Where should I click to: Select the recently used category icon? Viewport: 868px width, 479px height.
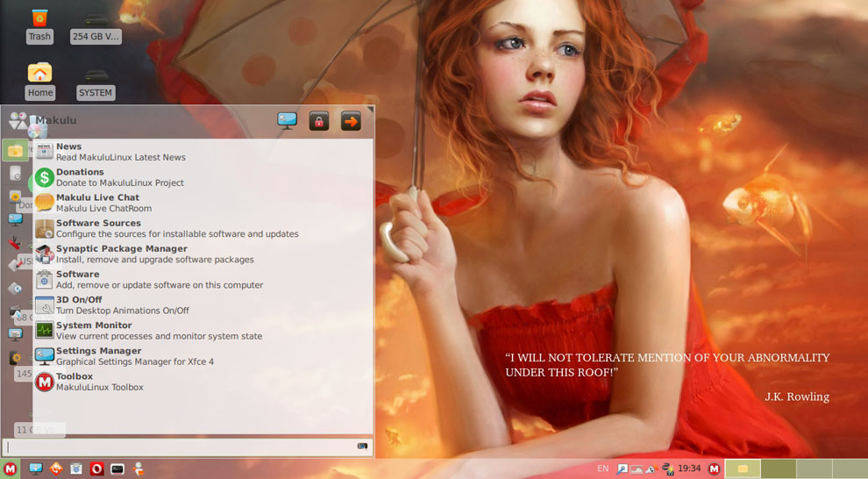16,174
